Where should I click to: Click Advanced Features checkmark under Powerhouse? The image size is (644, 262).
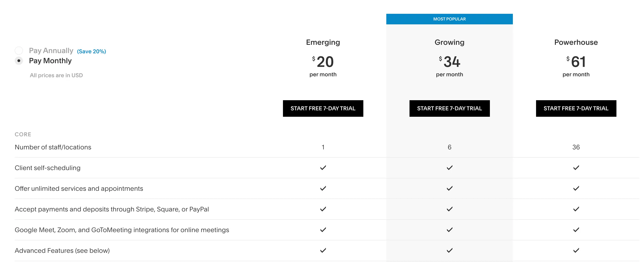click(x=576, y=250)
